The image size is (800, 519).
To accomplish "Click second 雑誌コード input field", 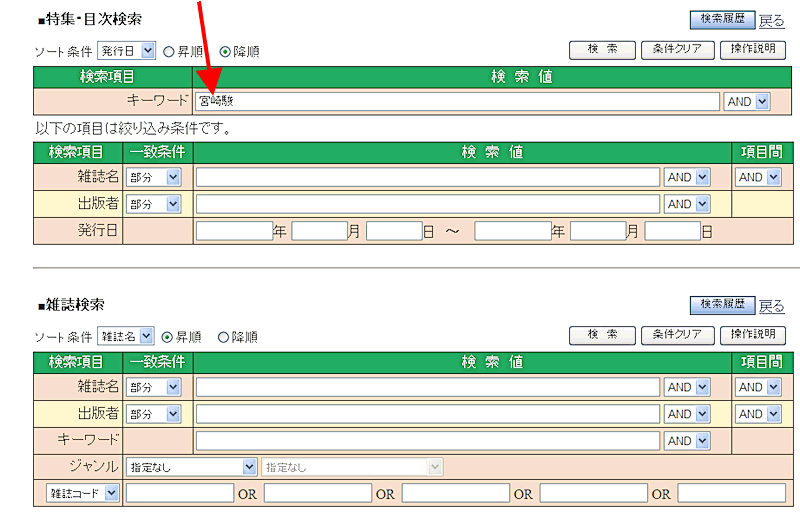I will point(318,493).
